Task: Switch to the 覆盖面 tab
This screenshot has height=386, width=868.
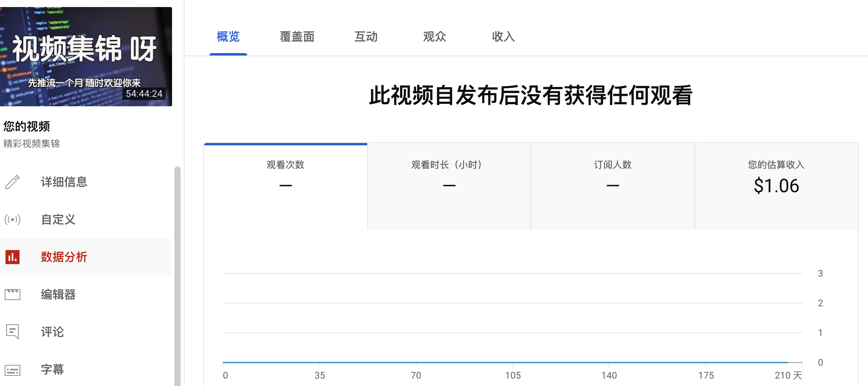Action: pyautogui.click(x=297, y=37)
